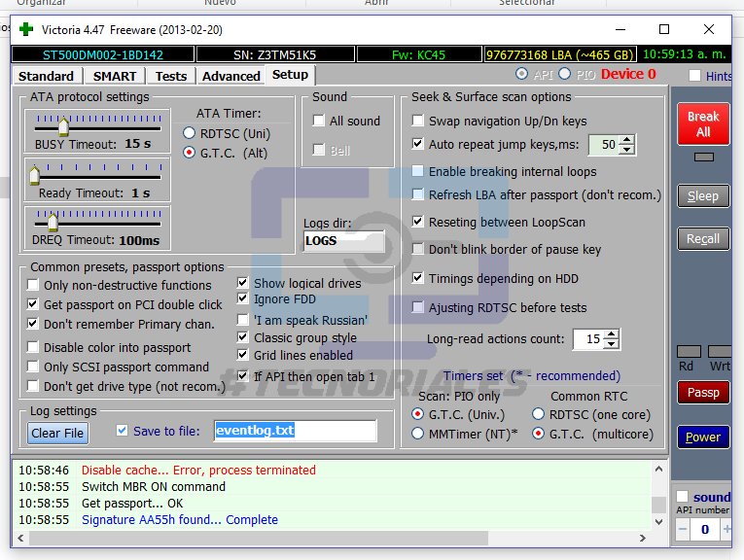
Task: Click log entry 'Signature AA55h found... Complete'
Action: pos(180,520)
